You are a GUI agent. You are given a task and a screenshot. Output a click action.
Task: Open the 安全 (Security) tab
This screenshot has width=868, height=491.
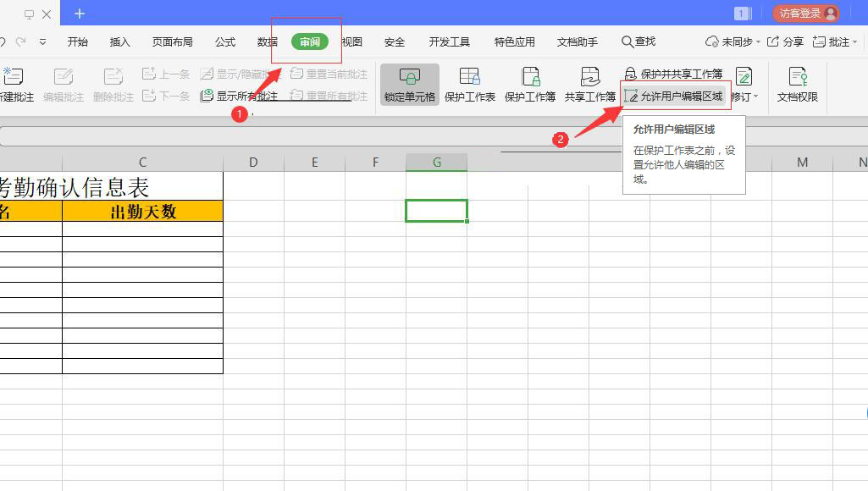[x=395, y=42]
